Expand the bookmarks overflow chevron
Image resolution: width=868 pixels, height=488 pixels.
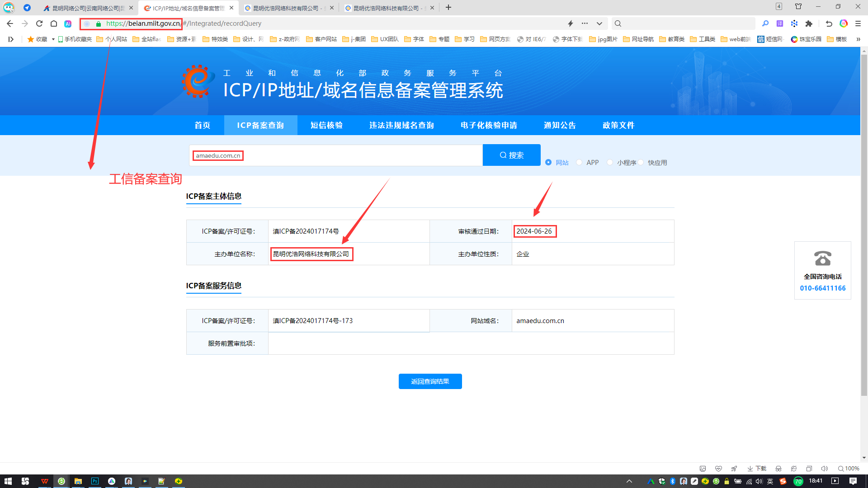click(x=858, y=39)
